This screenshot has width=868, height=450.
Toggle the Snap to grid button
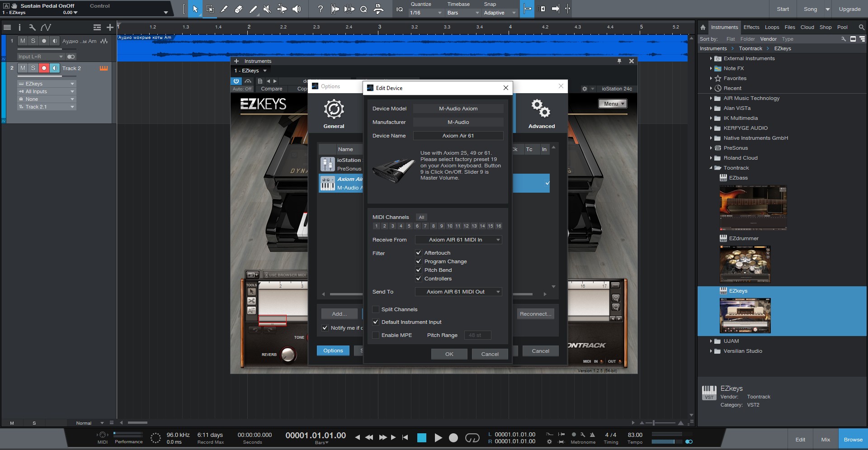(527, 9)
